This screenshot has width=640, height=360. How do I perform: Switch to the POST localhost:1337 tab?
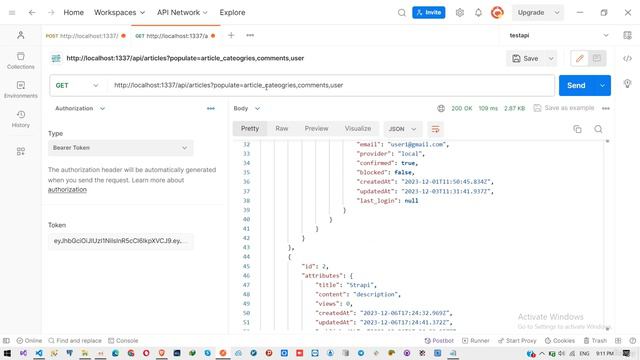point(86,36)
